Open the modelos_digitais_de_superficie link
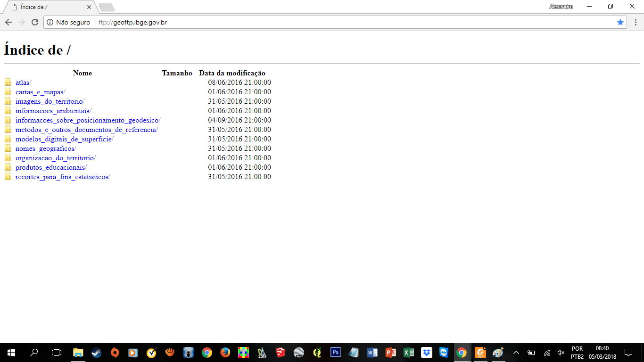The width and height of the screenshot is (644, 362). pos(64,139)
